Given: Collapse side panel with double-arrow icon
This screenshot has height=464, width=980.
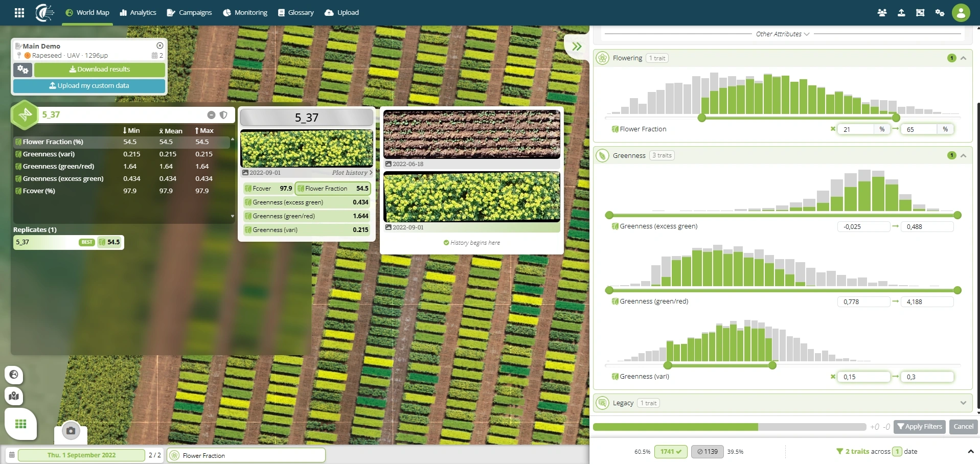Looking at the screenshot, I should (577, 47).
